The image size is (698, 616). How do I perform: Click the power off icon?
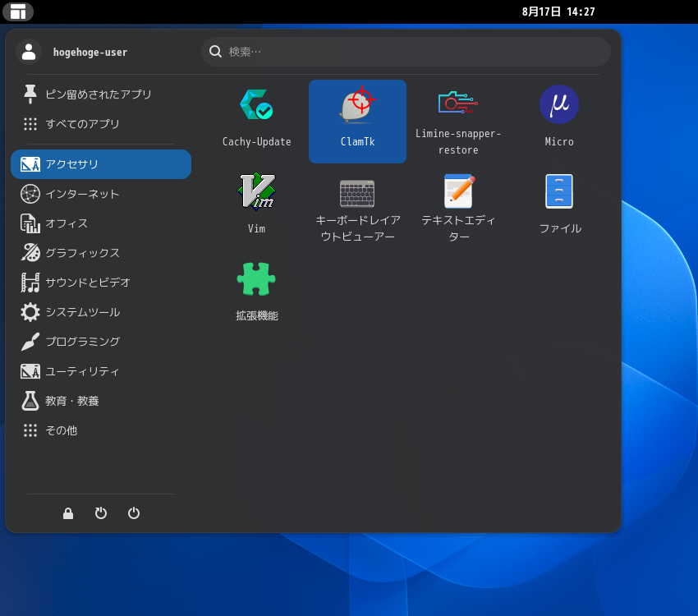click(134, 513)
